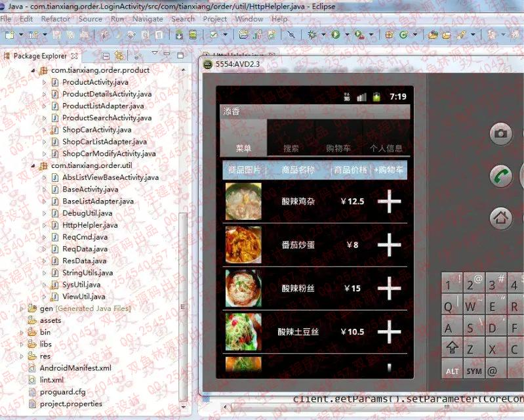Image resolution: width=524 pixels, height=420 pixels.
Task: Click the New Java Package icon
Action: (x=389, y=34)
